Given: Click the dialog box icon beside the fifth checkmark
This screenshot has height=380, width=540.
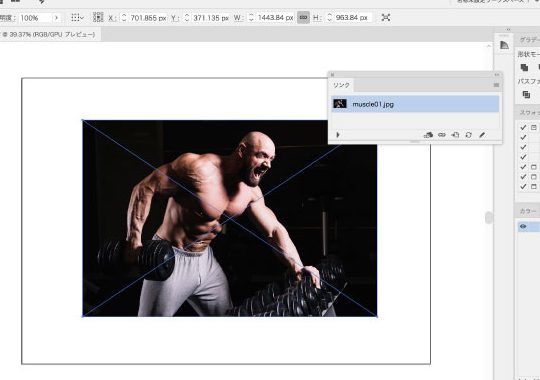Looking at the screenshot, I should [x=533, y=167].
